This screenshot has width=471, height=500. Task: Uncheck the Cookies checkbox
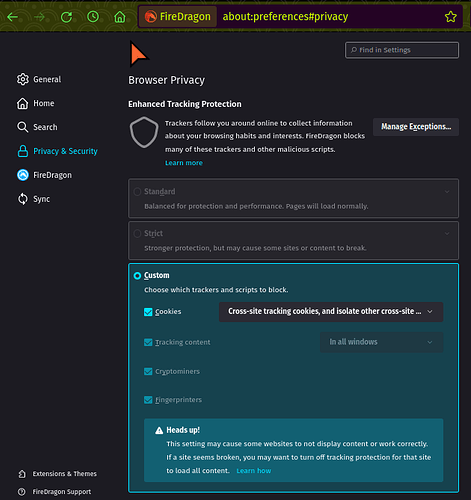(x=148, y=312)
